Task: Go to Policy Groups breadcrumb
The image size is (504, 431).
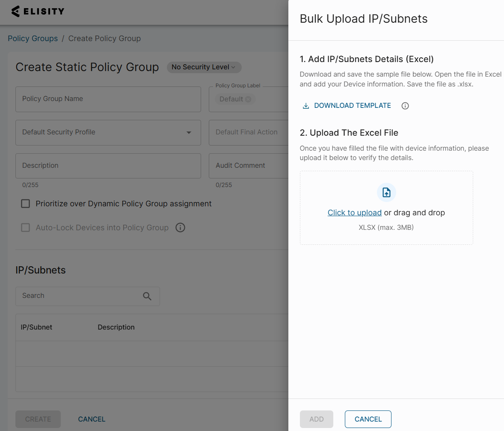Action: pos(33,39)
